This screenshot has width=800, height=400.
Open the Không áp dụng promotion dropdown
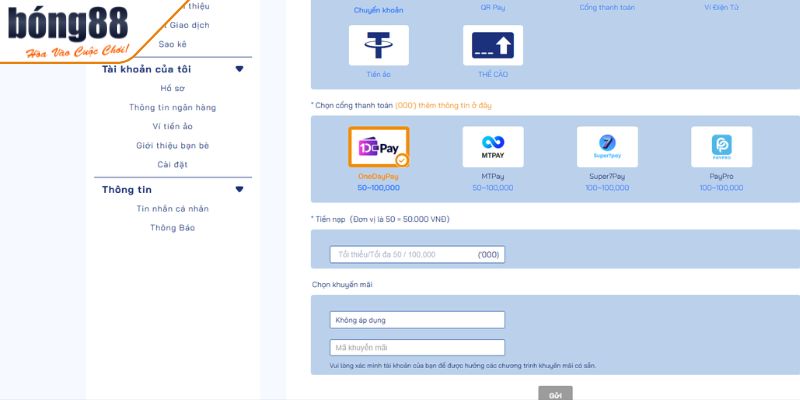417,320
